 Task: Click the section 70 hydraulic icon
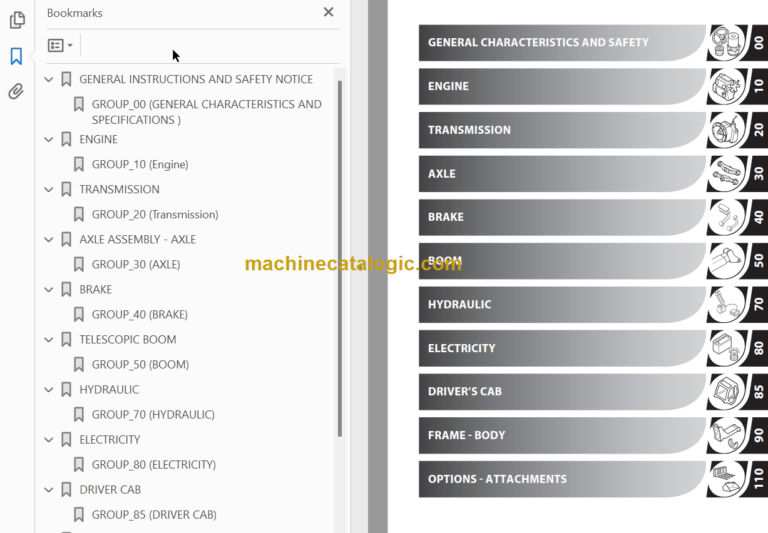pyautogui.click(x=727, y=304)
